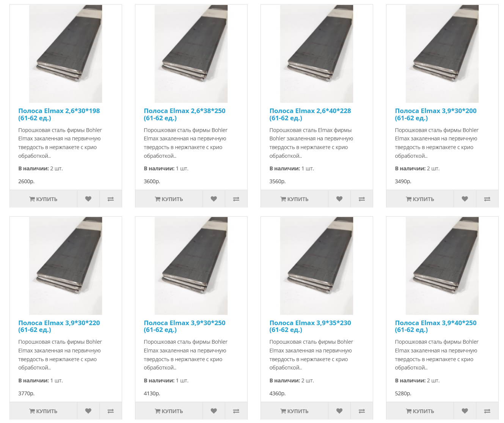Image resolution: width=504 pixels, height=423 pixels.
Task: Add Elmax 2,6*30*198 strip to wishlist
Action: coord(88,199)
